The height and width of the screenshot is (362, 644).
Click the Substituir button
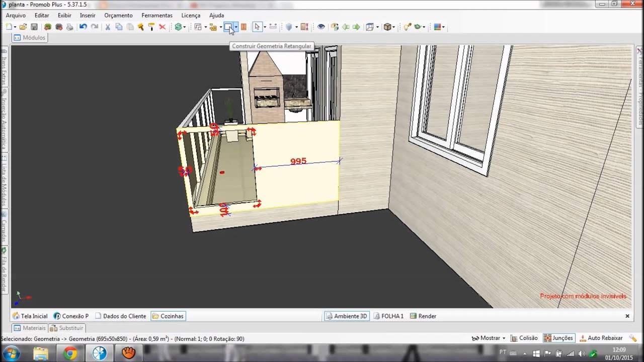66,328
